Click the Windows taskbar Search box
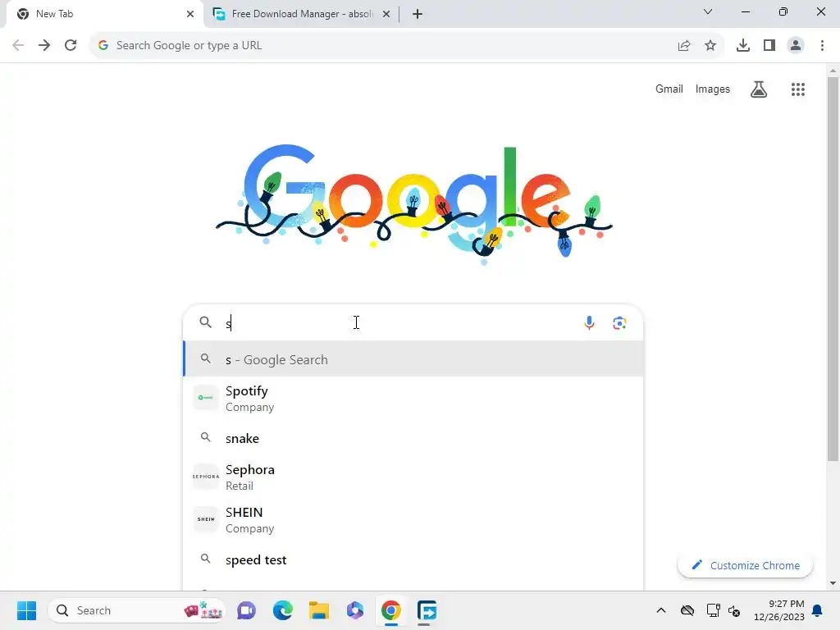 pos(137,610)
